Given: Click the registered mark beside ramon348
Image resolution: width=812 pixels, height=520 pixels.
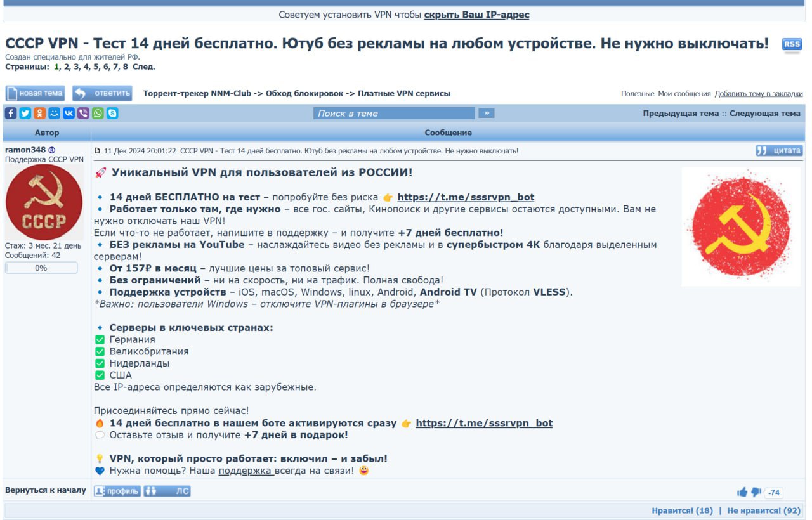Looking at the screenshot, I should 52,150.
